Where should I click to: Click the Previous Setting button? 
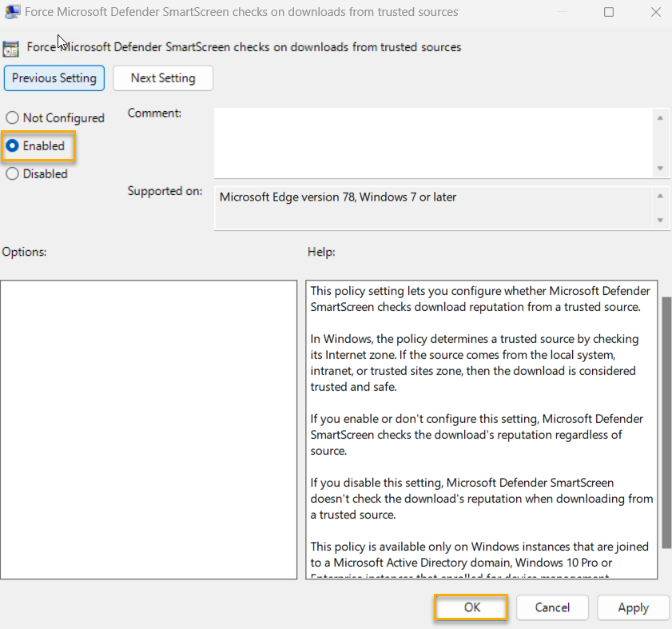pos(54,78)
